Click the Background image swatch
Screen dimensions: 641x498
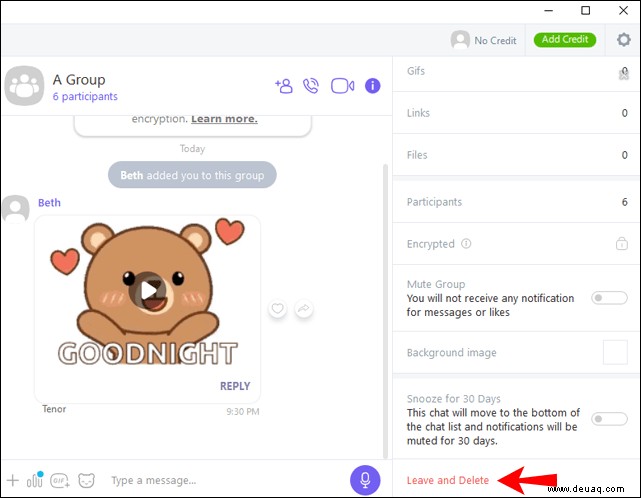point(615,352)
